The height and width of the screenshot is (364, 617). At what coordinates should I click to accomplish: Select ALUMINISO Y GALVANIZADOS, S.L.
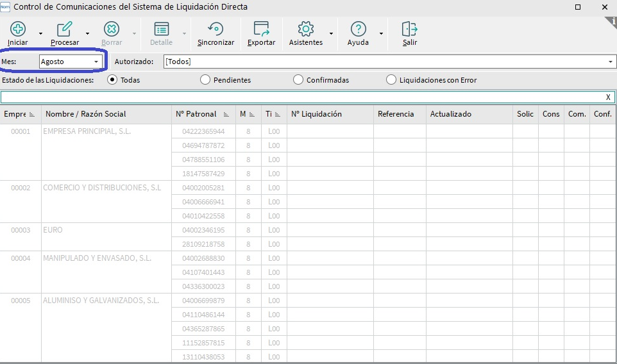click(x=101, y=301)
